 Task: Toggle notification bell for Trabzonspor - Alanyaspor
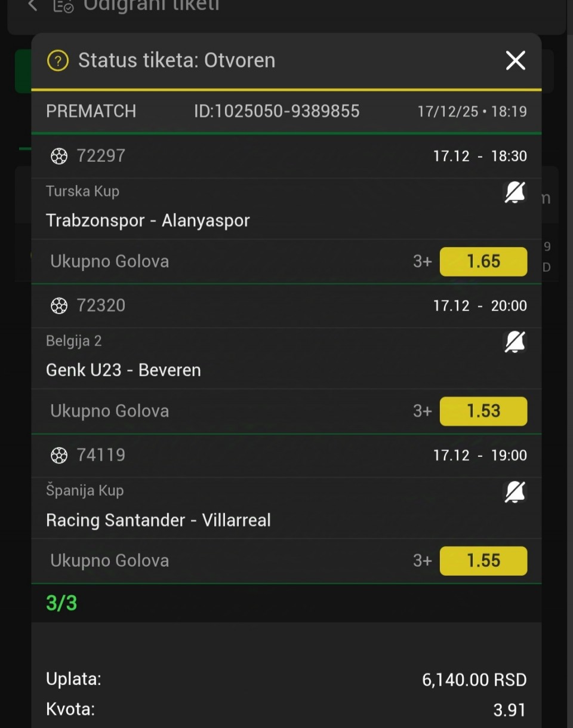[515, 192]
